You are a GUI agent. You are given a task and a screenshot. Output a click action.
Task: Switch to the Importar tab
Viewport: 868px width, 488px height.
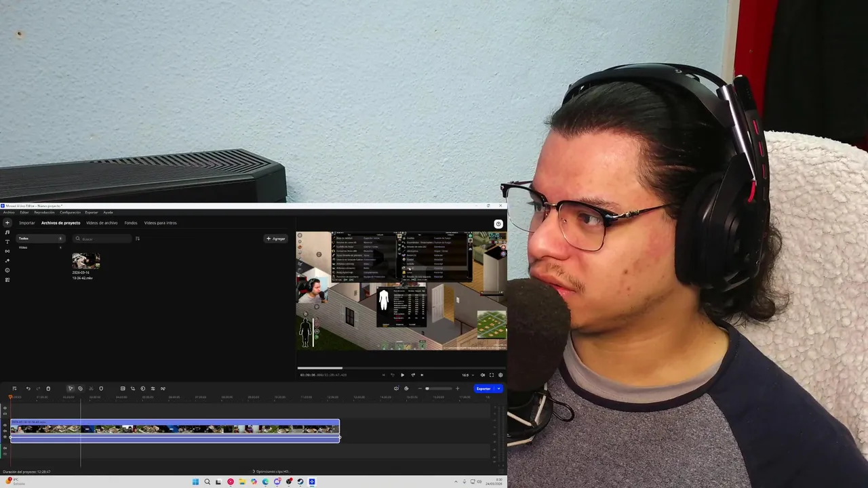click(x=27, y=222)
